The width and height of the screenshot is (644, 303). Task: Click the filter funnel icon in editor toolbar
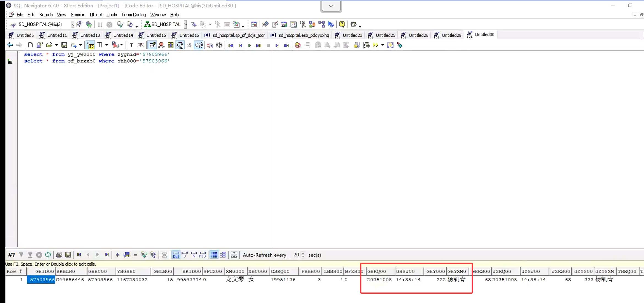(x=131, y=45)
